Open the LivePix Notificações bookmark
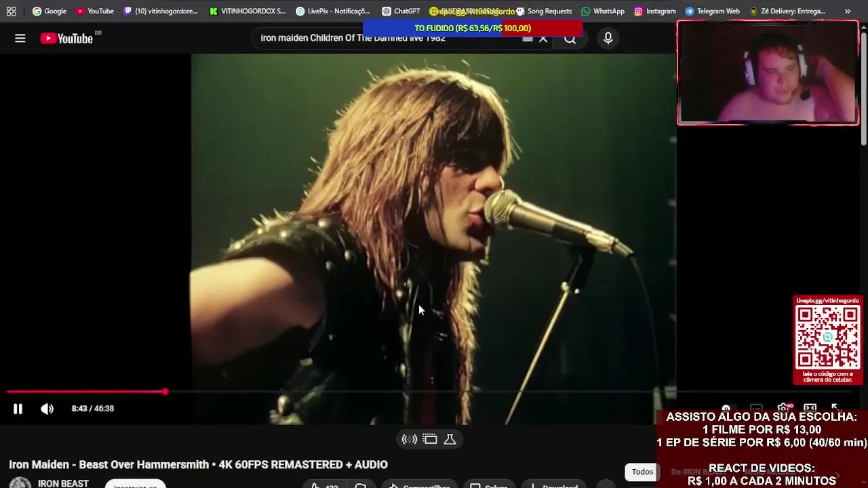The height and width of the screenshot is (488, 868). pyautogui.click(x=332, y=11)
